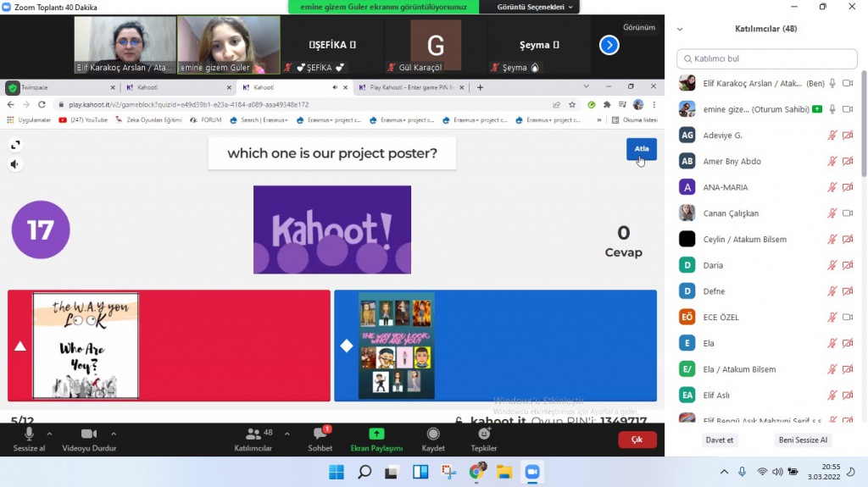868x487 pixels.
Task: Open Chrome profile avatar
Action: (638, 104)
